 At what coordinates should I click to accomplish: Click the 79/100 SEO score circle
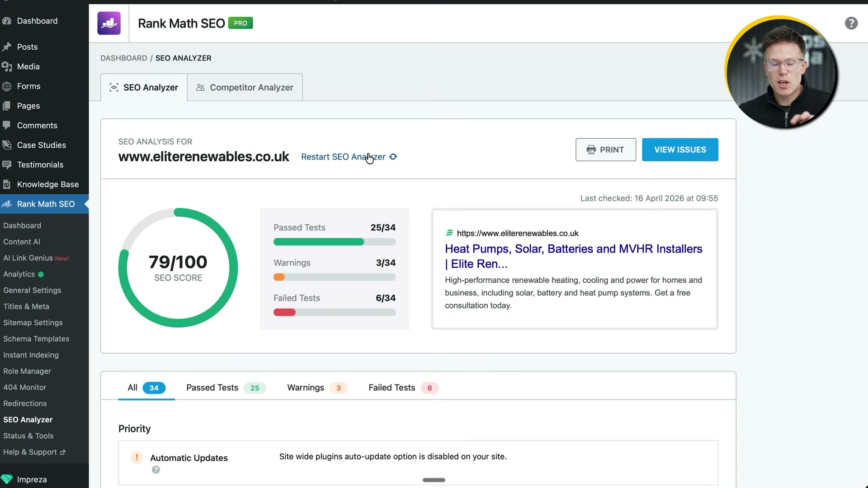178,267
